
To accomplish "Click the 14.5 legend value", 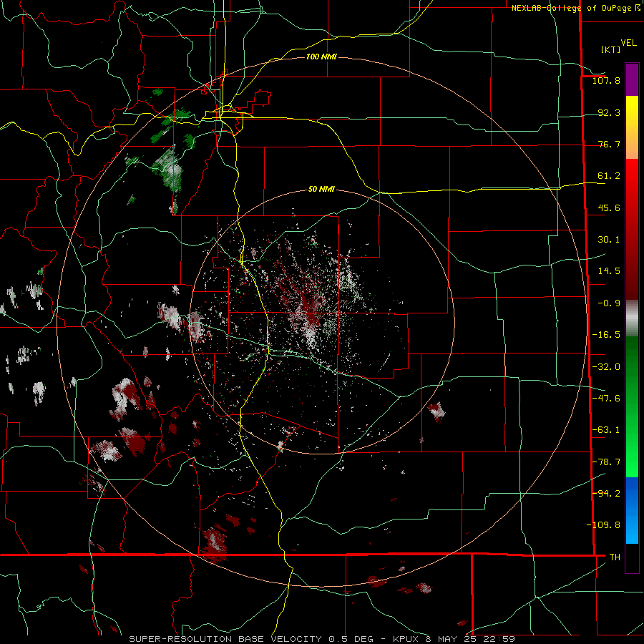I will pos(609,271).
